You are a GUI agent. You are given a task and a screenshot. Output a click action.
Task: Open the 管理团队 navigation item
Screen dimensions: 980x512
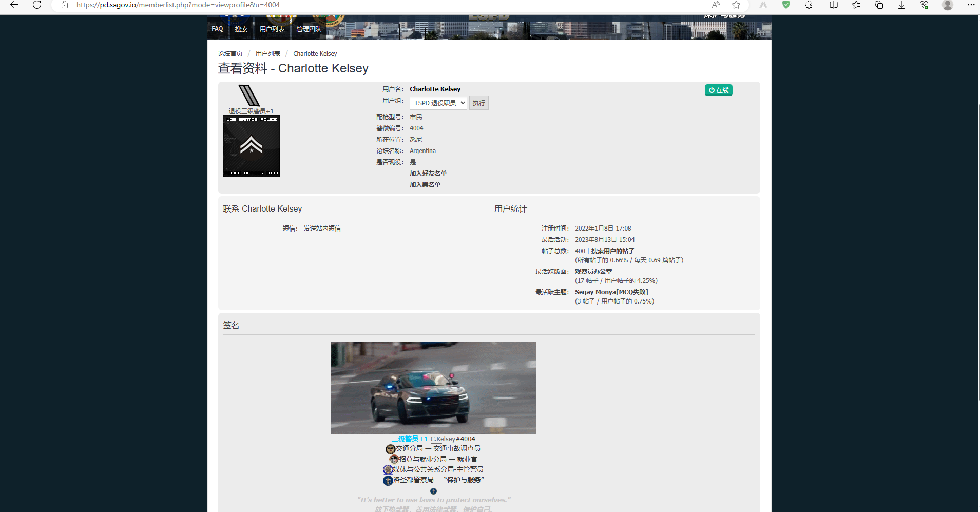pos(309,29)
